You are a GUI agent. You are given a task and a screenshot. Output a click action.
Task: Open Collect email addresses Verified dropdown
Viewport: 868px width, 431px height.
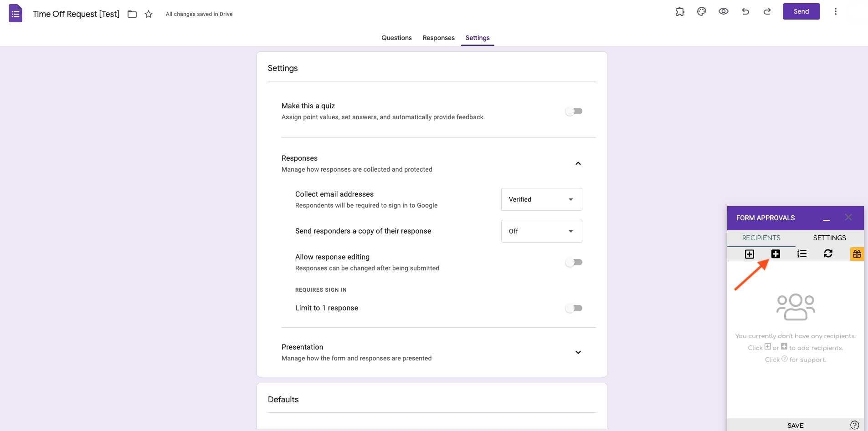click(x=541, y=199)
